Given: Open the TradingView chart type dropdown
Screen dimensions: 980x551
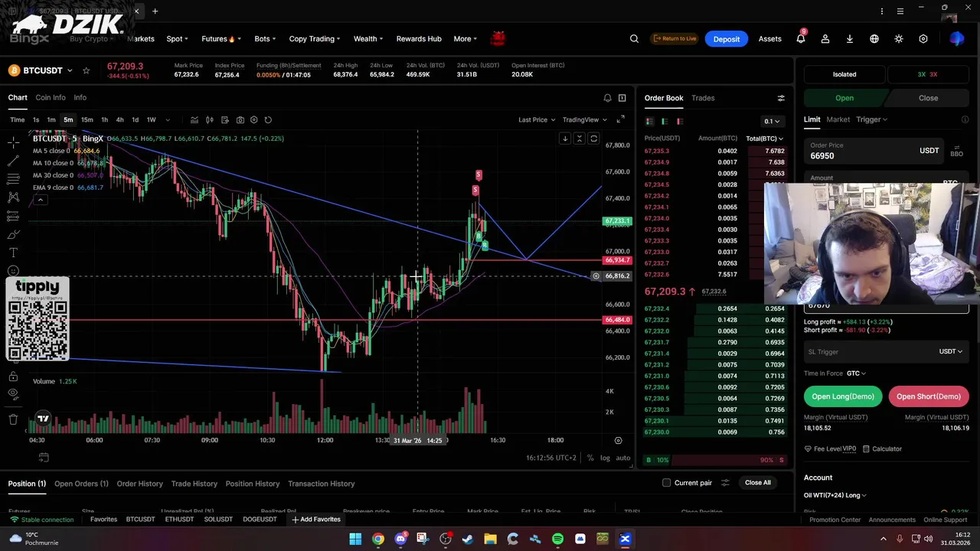Looking at the screenshot, I should pos(585,119).
